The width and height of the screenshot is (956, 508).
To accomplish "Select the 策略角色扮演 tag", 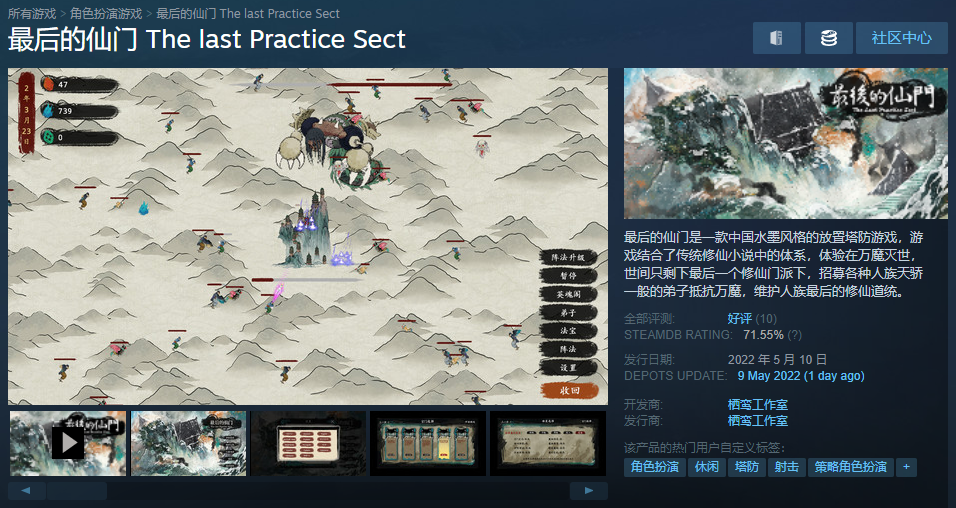I will coord(851,467).
